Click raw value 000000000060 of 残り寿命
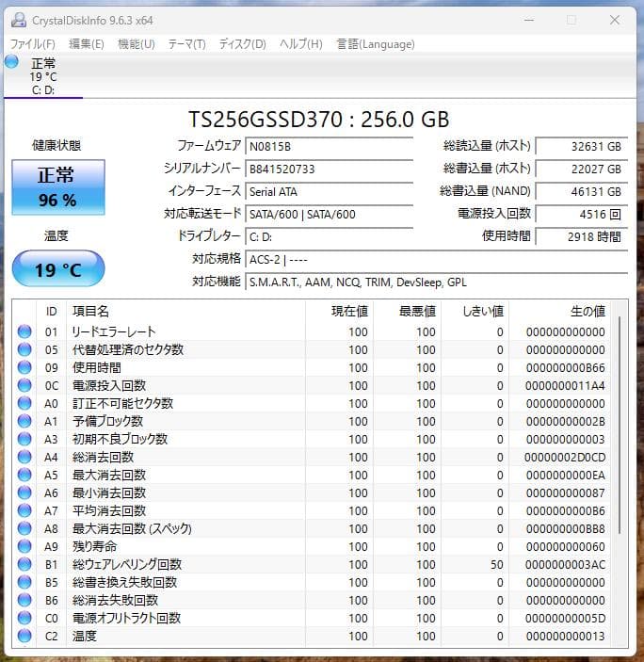The height and width of the screenshot is (662, 644). (x=565, y=547)
